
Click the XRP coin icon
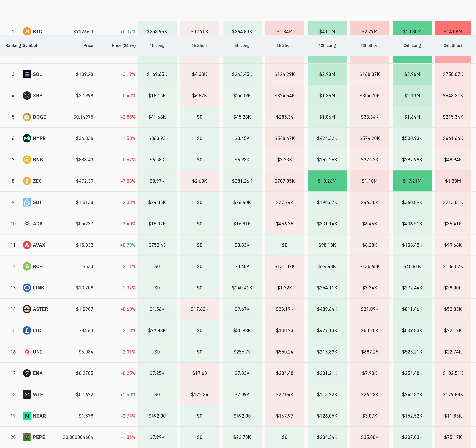[x=27, y=96]
